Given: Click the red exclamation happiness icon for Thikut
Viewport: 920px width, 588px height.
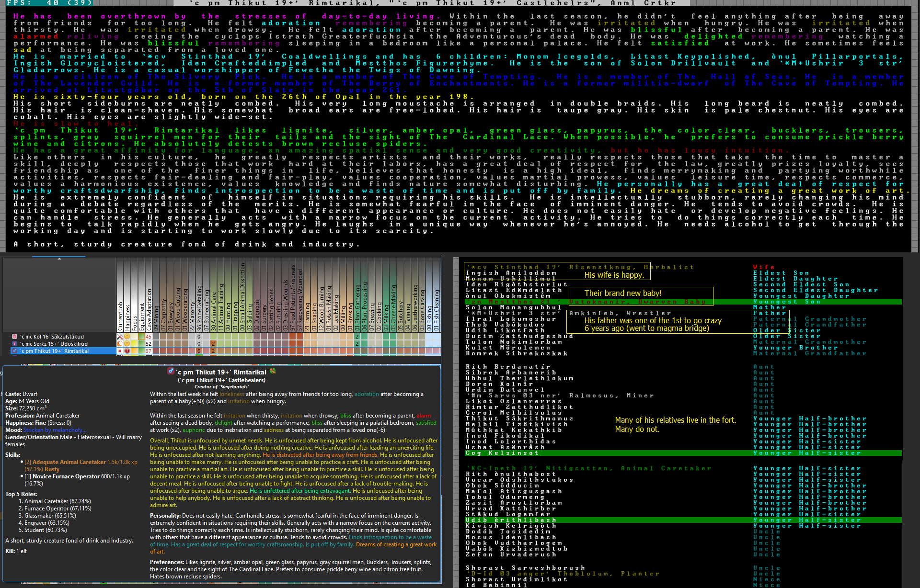Looking at the screenshot, I should coord(127,351).
